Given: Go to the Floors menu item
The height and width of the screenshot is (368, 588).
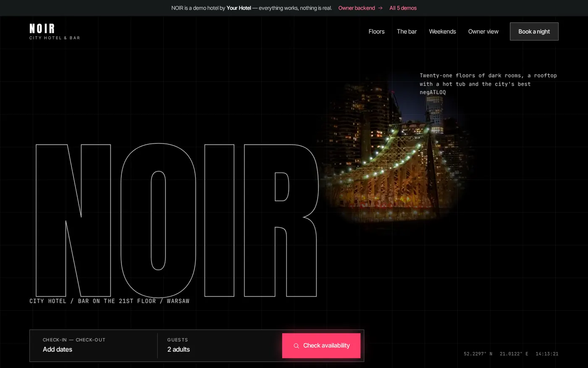Looking at the screenshot, I should (x=376, y=32).
